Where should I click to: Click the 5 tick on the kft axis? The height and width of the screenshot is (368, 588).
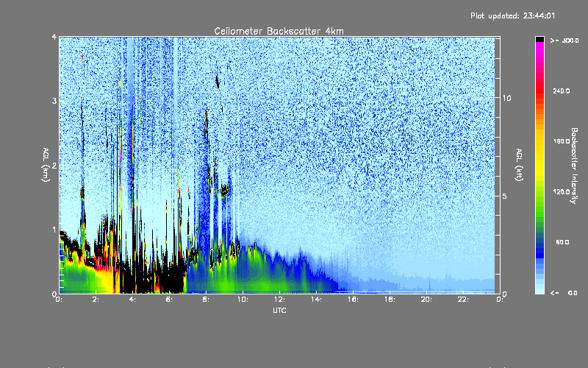click(x=505, y=196)
